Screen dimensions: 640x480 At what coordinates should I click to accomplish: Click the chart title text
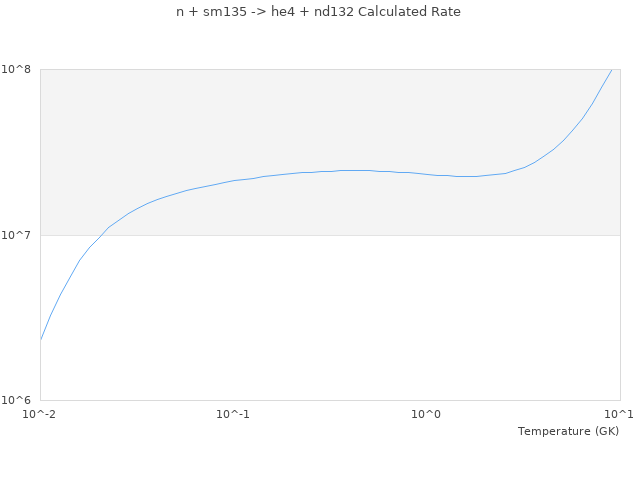[318, 12]
